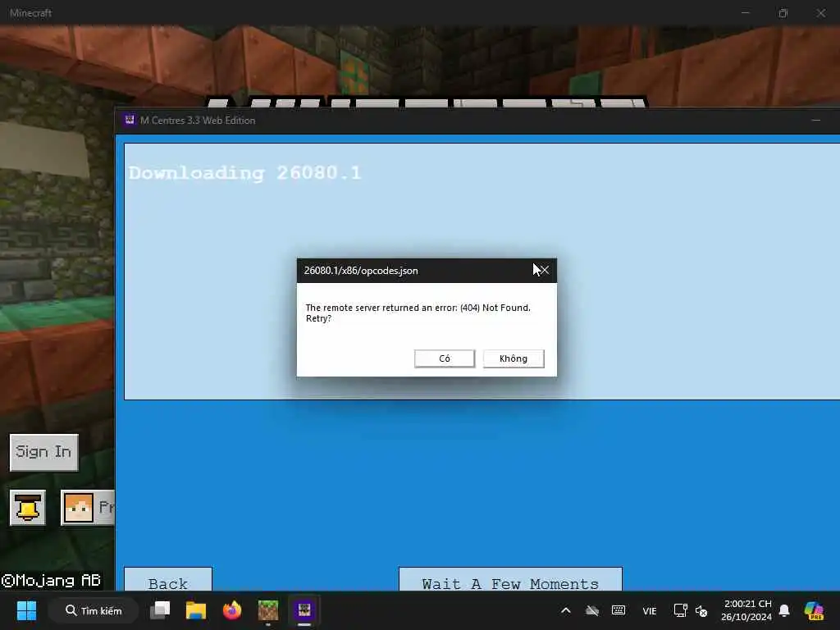
Task: Minimize the M Centres window
Action: [x=816, y=120]
